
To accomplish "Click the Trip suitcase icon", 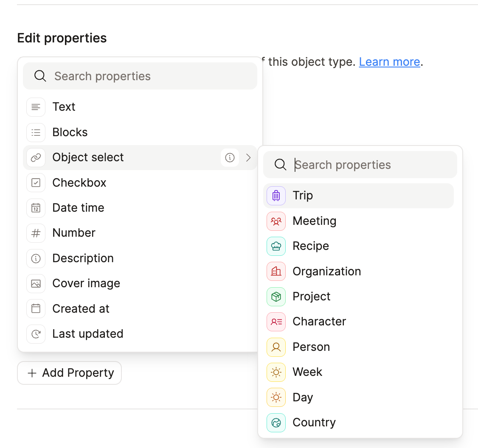I will pyautogui.click(x=276, y=196).
